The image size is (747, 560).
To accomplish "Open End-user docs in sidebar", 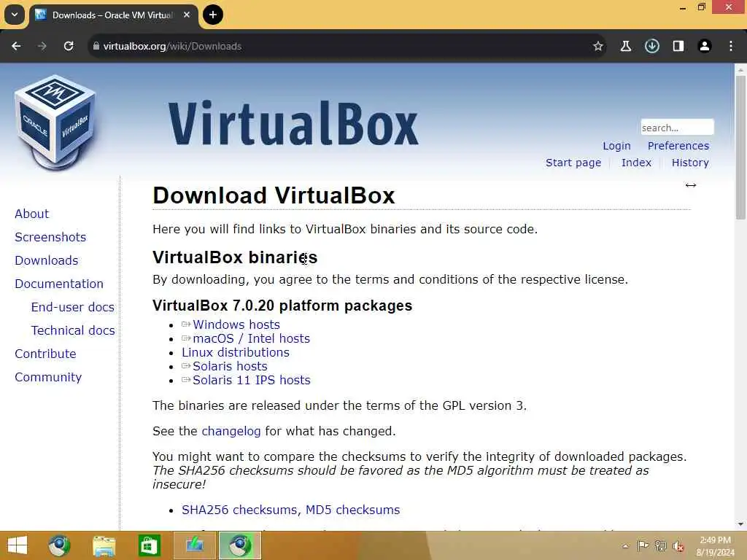I will (x=72, y=307).
